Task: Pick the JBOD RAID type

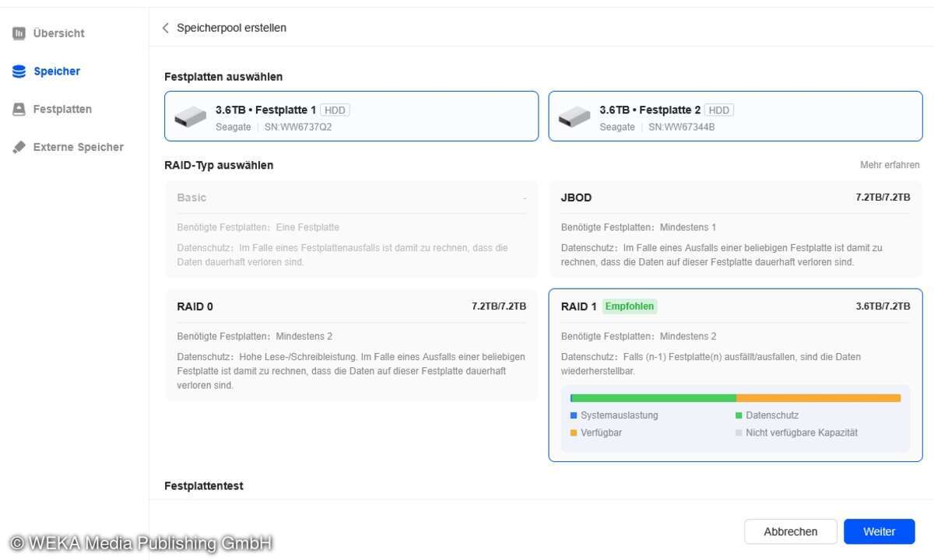Action: 735,229
